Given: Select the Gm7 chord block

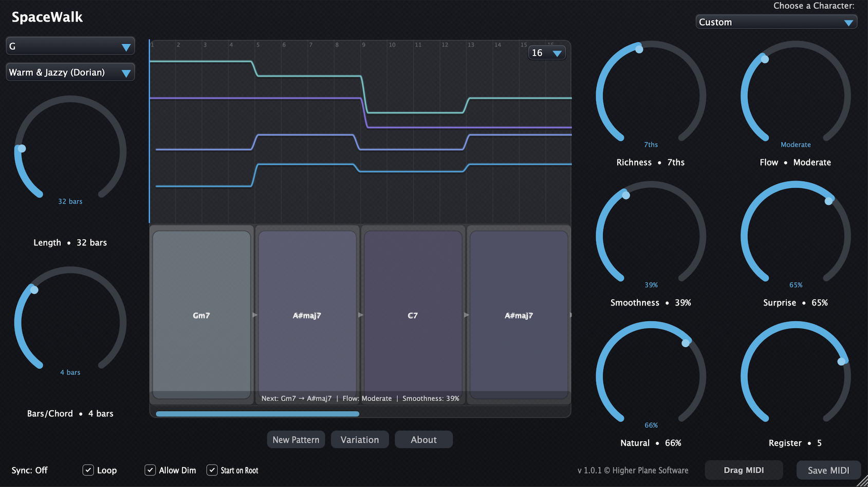Looking at the screenshot, I should 201,315.
